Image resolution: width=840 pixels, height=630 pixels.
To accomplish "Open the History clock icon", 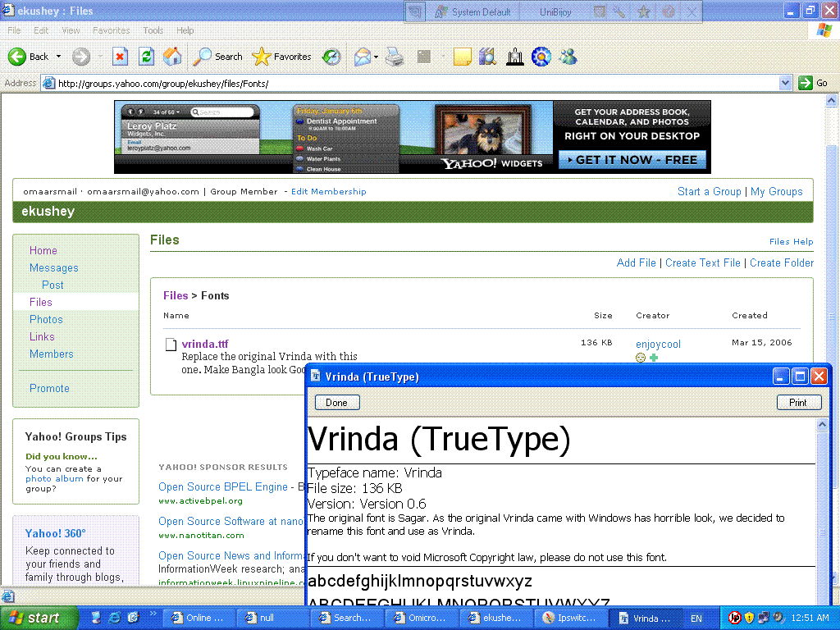I will [331, 57].
